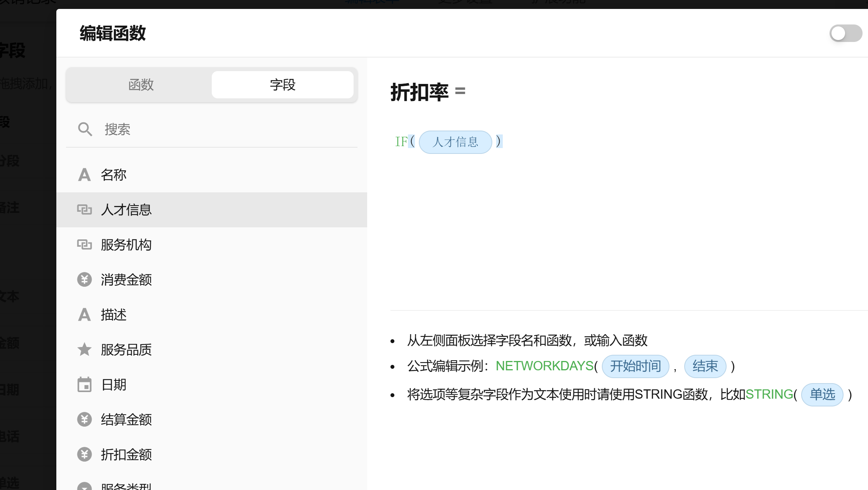Click the yen icon beside 结算金额
The image size is (868, 490).
(84, 420)
